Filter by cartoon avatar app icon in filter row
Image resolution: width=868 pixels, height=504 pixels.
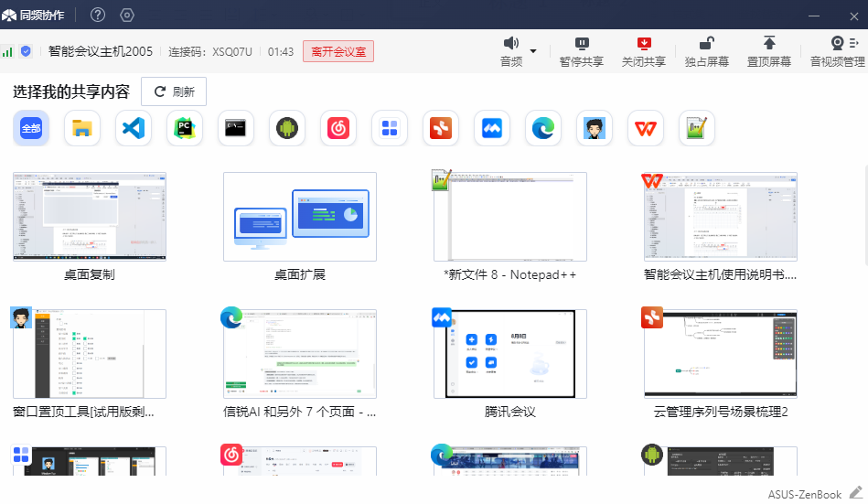coord(595,128)
